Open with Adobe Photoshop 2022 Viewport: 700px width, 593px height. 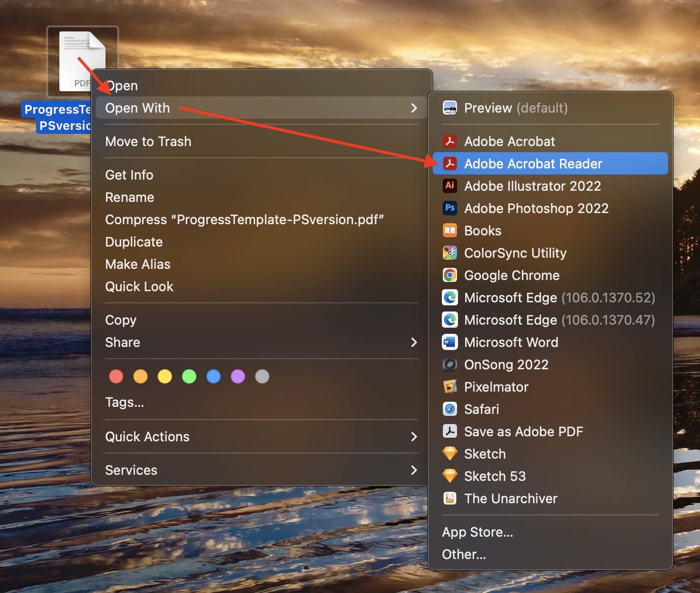click(x=550, y=208)
